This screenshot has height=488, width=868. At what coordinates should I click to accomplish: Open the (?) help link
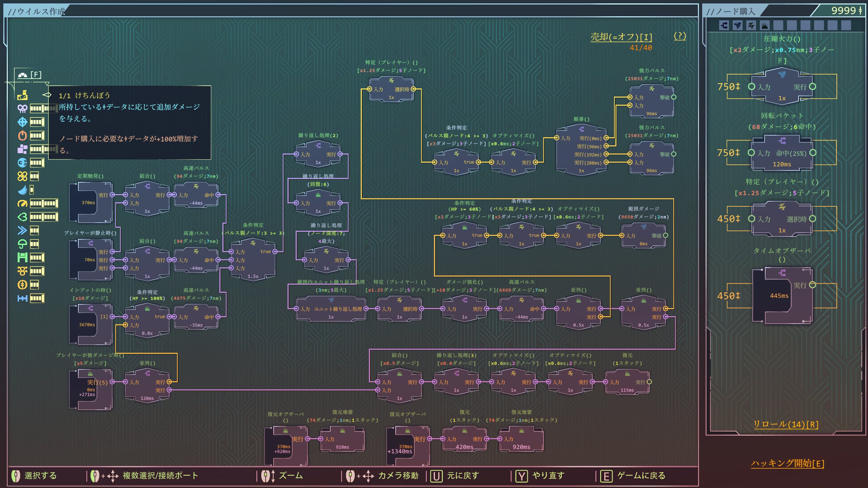coord(679,36)
